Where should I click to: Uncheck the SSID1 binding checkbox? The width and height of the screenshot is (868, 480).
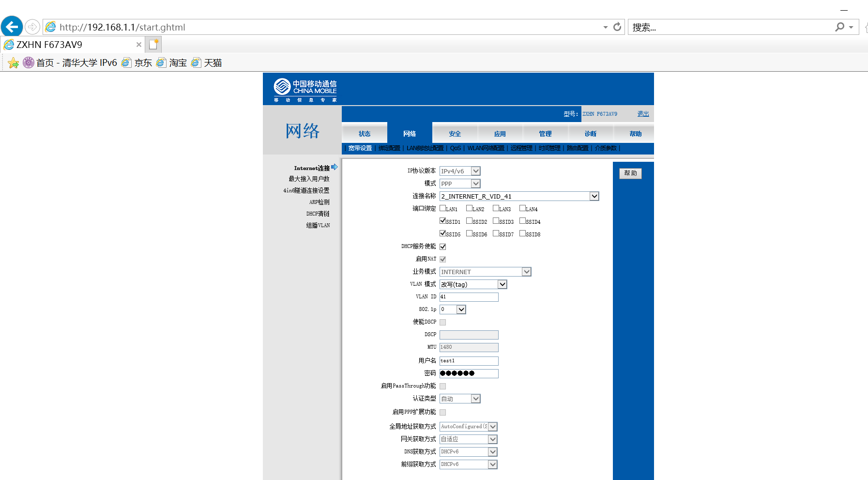(x=442, y=221)
